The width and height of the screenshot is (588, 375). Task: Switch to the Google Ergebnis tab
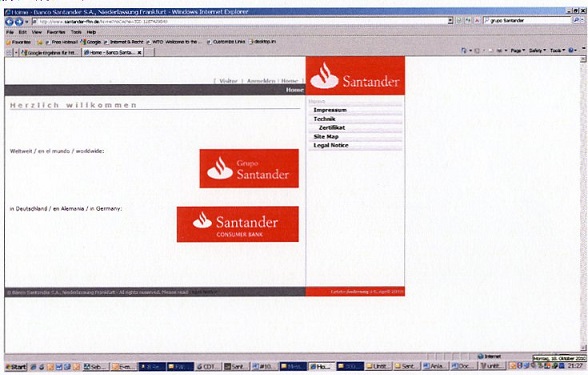tap(50, 52)
